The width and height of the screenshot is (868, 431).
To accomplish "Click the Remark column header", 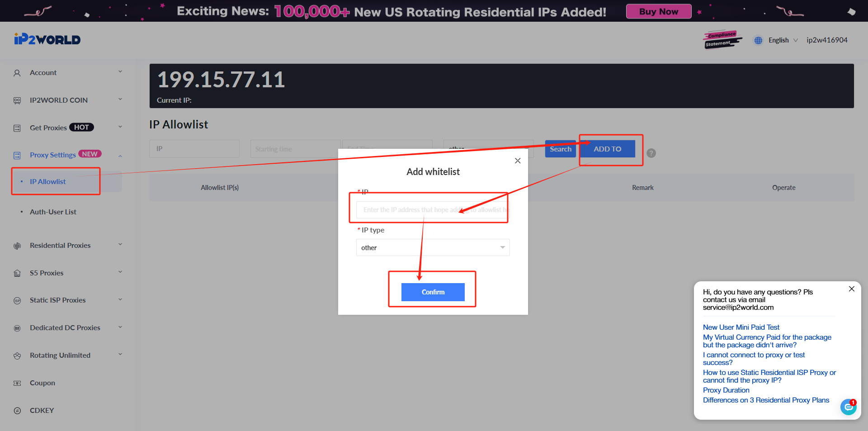I will tap(642, 188).
